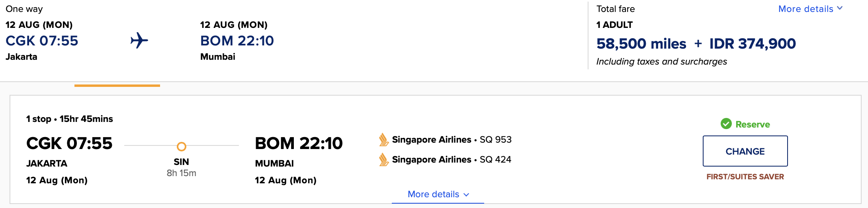This screenshot has width=868, height=208.
Task: Select the orange-underlined flight tab
Action: click(117, 85)
